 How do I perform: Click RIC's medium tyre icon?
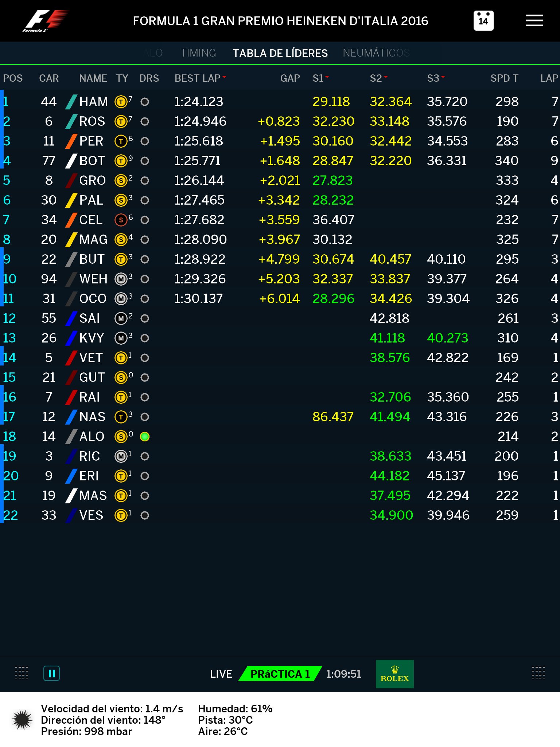coord(121,456)
